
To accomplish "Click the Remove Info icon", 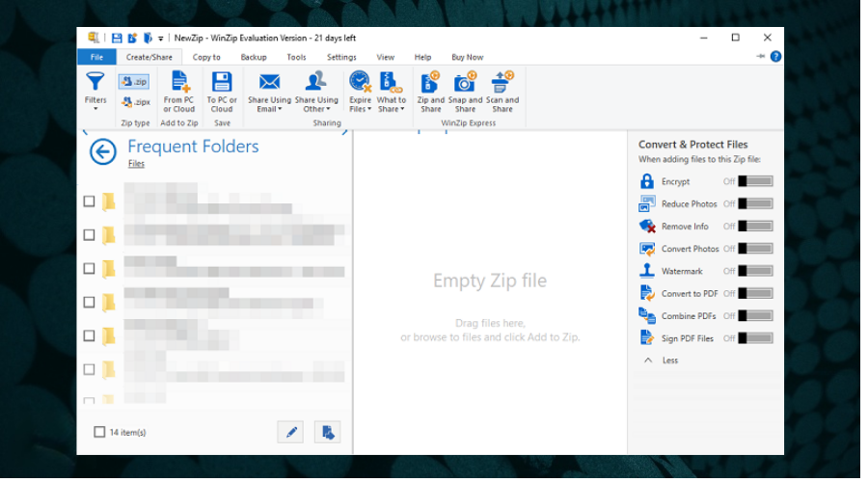I will click(x=646, y=227).
